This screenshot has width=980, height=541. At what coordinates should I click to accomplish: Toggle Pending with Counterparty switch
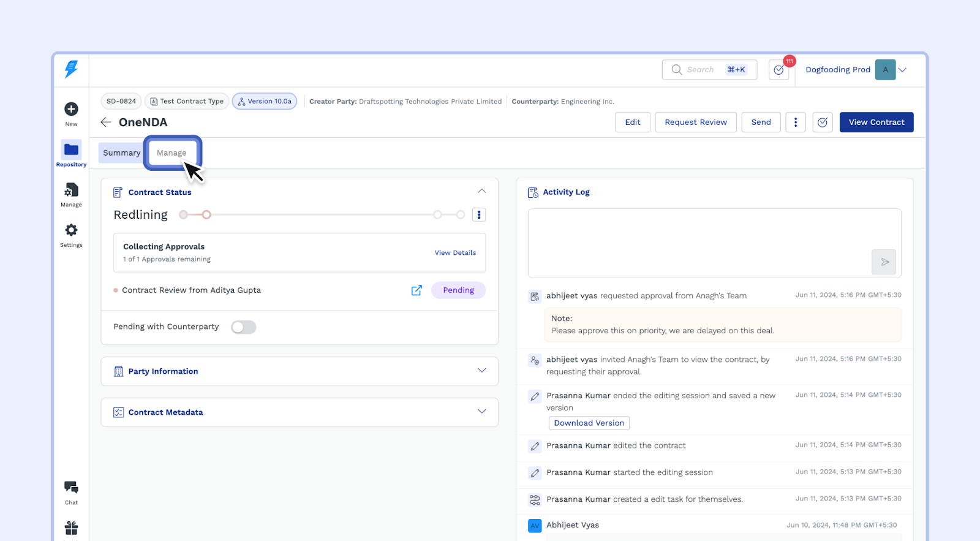(x=243, y=327)
